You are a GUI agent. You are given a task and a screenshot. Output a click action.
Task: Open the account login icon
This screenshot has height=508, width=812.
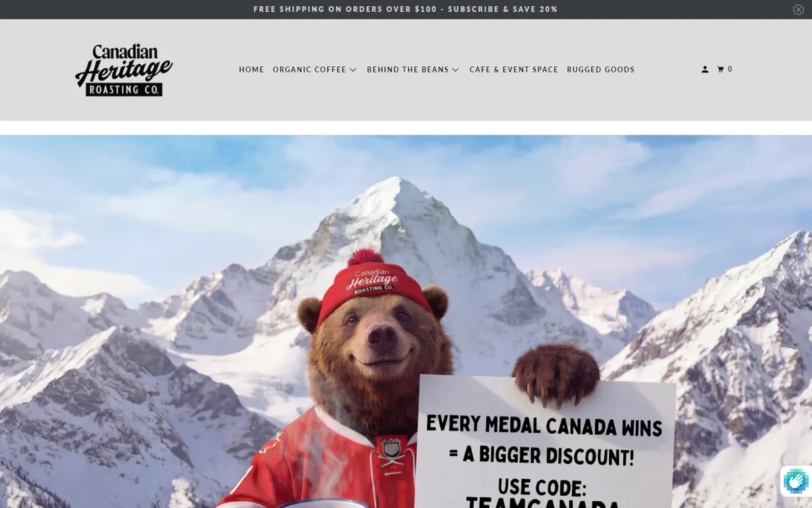[705, 69]
